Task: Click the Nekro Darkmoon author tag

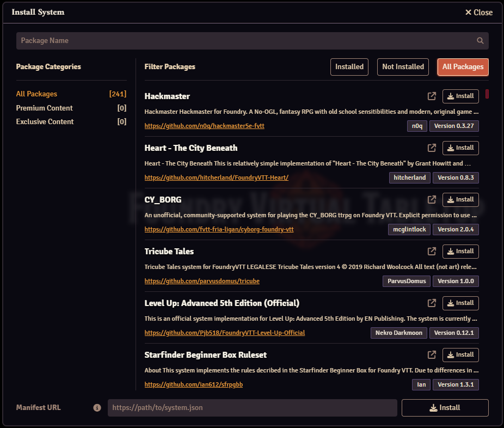Action: point(398,333)
